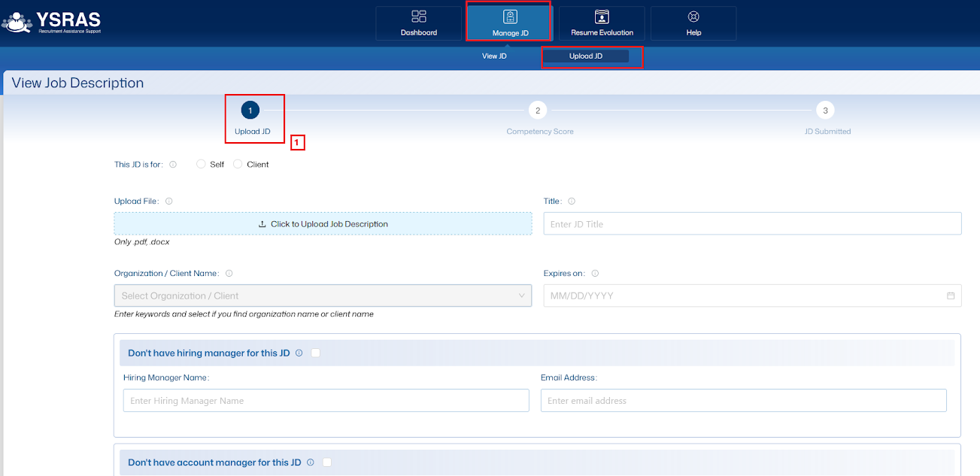Click into the Enter JD Title field

coord(751,223)
